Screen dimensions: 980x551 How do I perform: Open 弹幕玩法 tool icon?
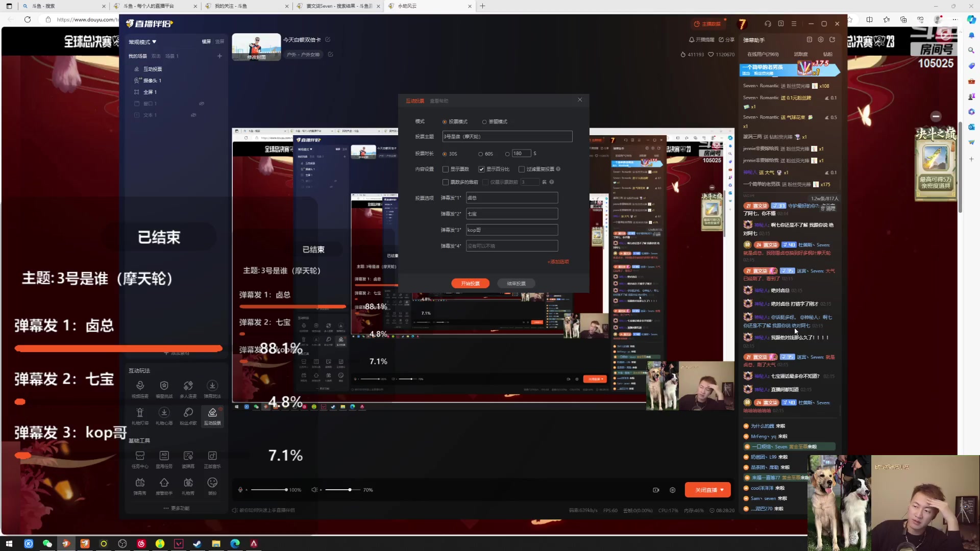point(212,389)
